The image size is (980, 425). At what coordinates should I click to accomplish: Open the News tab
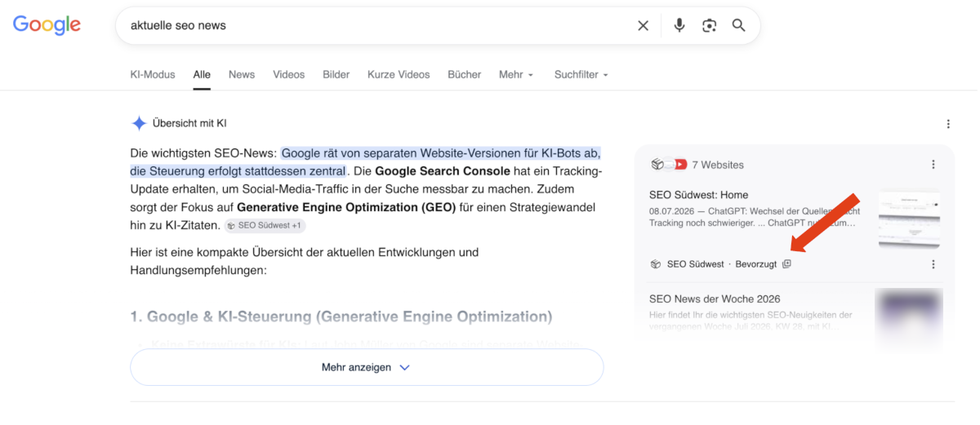point(242,74)
